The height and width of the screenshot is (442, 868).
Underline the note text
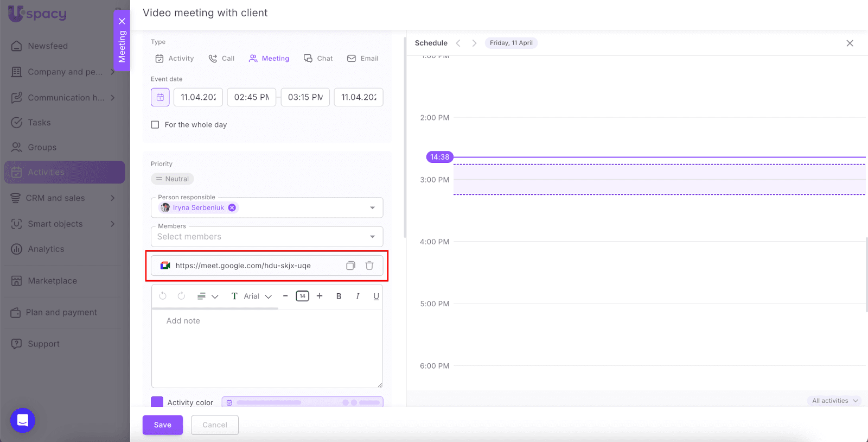coord(376,296)
